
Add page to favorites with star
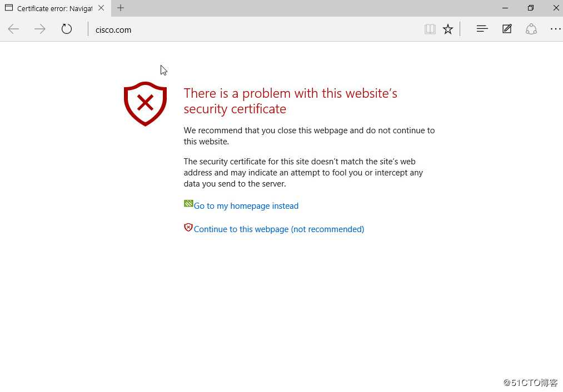click(x=448, y=29)
